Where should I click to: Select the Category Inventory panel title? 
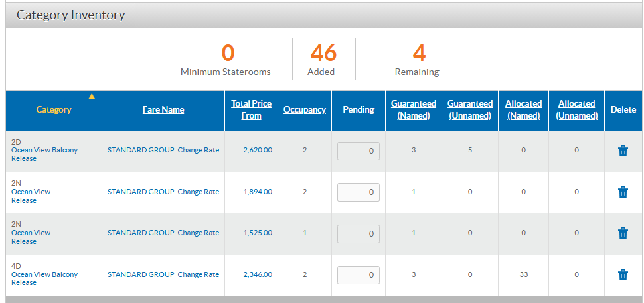click(x=70, y=15)
